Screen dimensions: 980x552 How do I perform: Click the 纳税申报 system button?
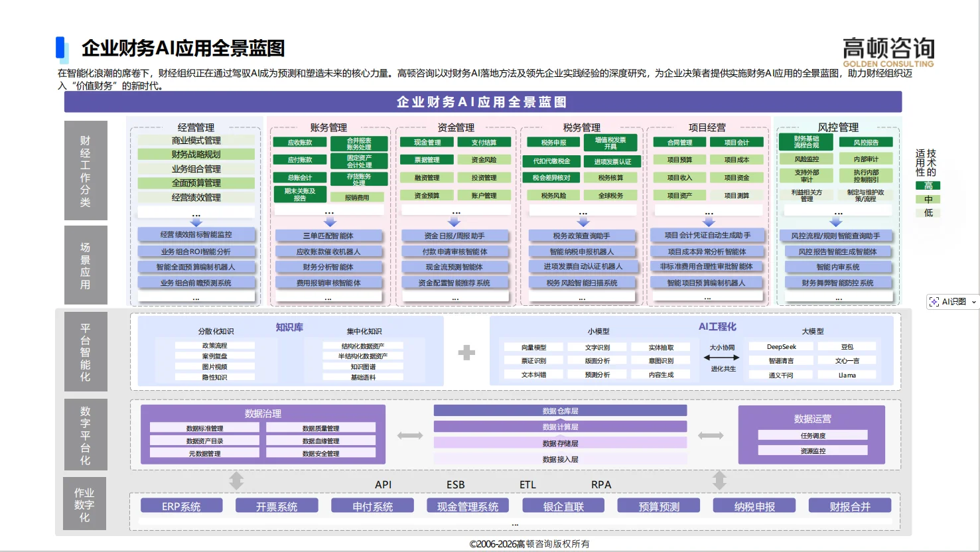pyautogui.click(x=754, y=505)
